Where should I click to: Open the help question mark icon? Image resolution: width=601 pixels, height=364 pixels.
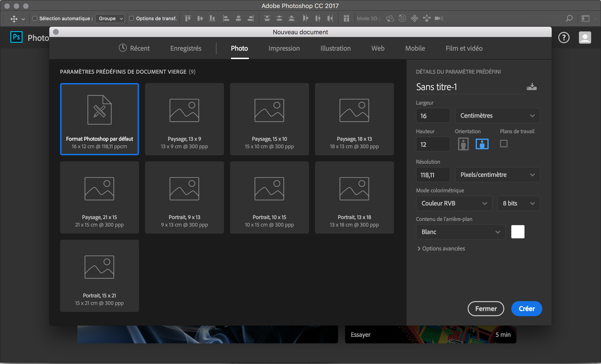click(x=563, y=38)
